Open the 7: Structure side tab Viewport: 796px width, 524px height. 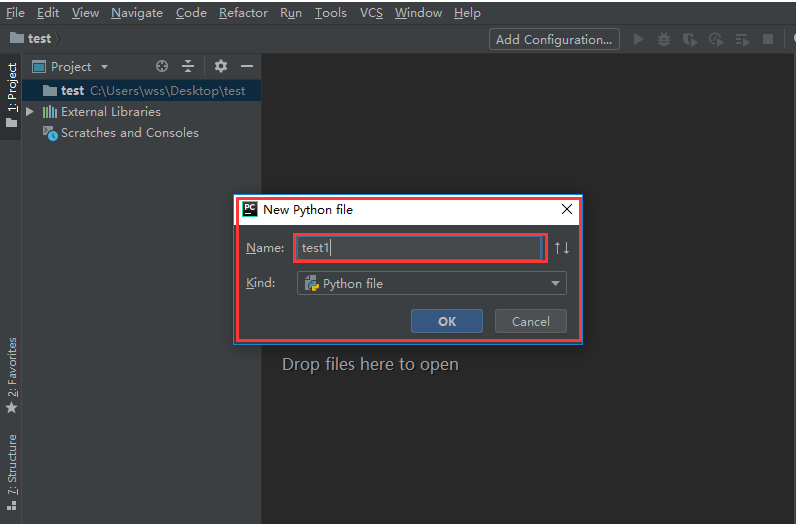click(x=11, y=472)
